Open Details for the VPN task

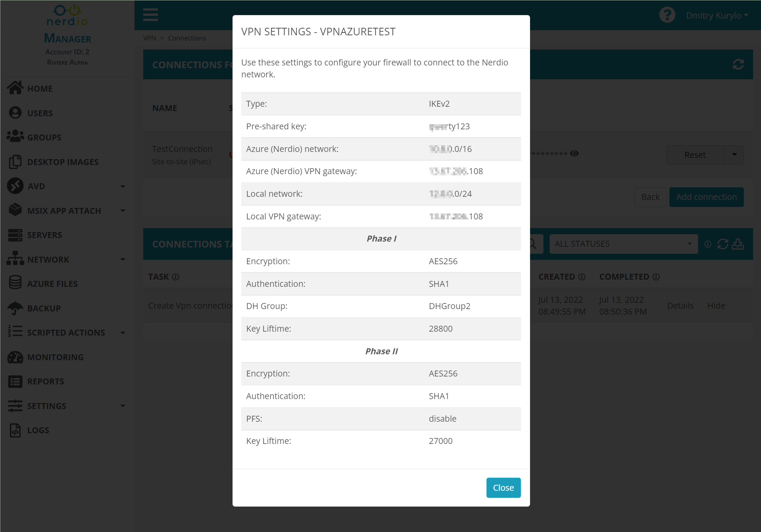coord(680,305)
